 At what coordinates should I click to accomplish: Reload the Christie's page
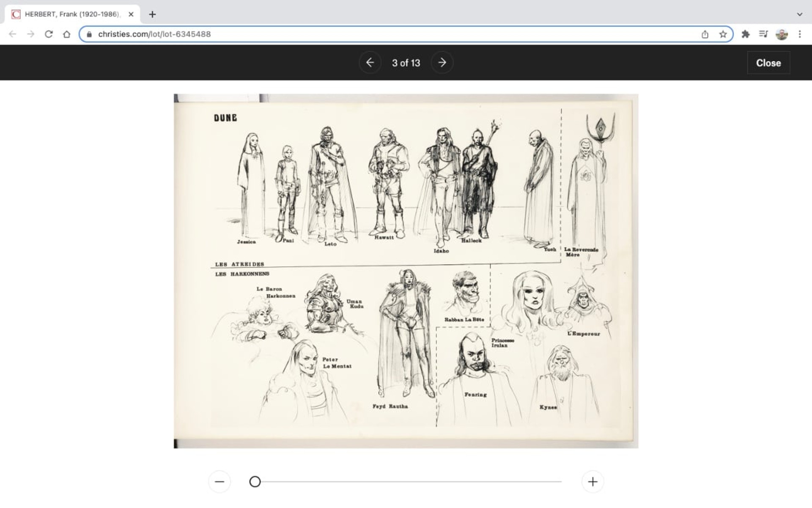coord(49,34)
